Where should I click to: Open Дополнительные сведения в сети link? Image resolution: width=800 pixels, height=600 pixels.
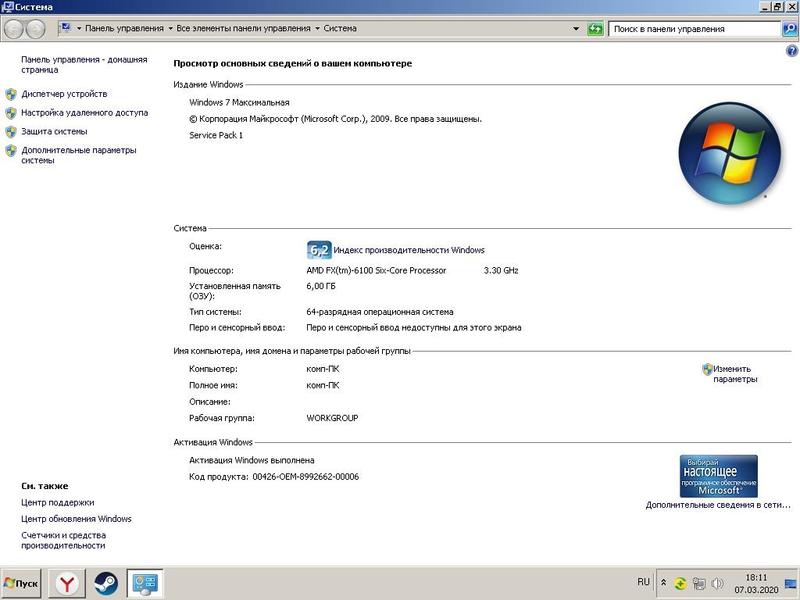(x=718, y=505)
